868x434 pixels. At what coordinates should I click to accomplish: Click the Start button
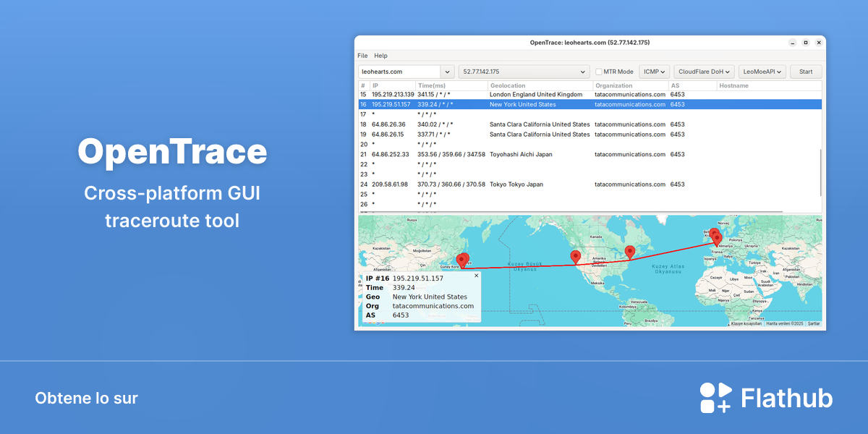(x=806, y=72)
